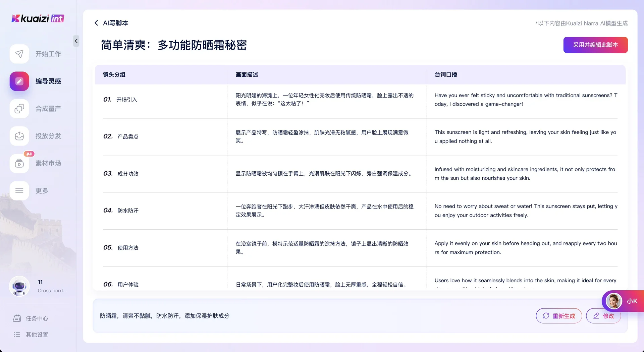The width and height of the screenshot is (644, 352).
Task: Collapse the sidebar with the chevron
Action: (76, 41)
